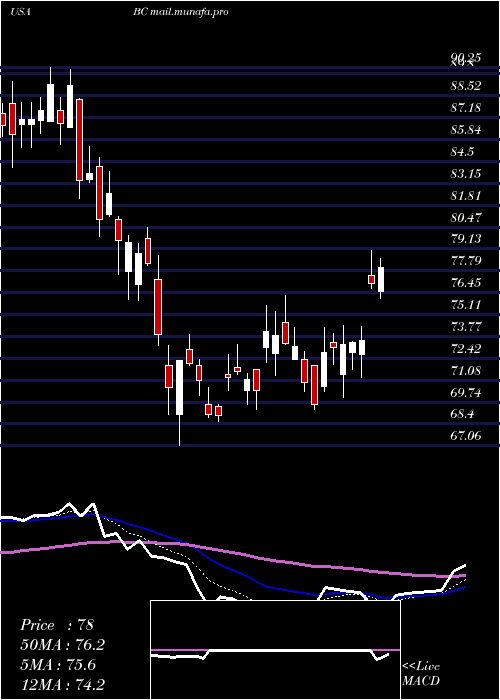This screenshot has width=500, height=700.
Task: Click the USA market label
Action: coord(20,12)
